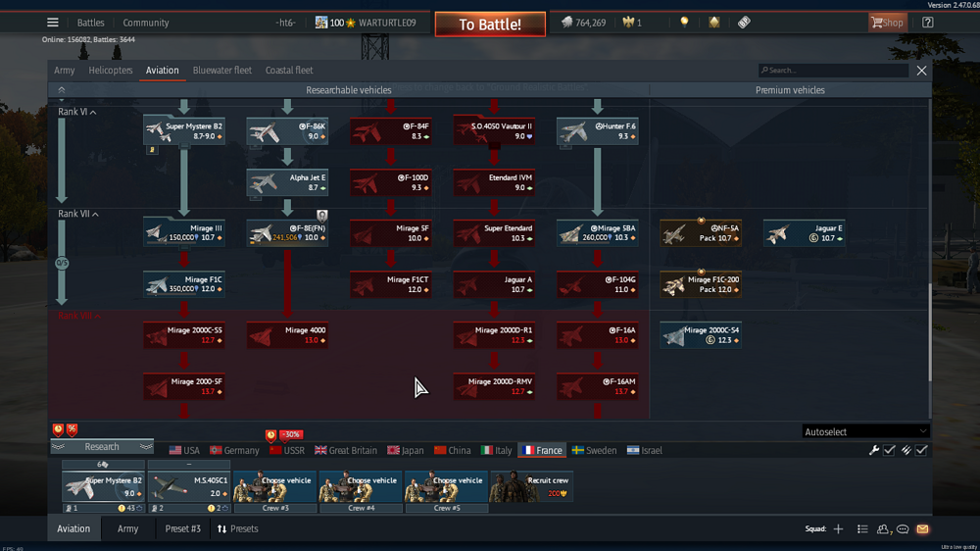The height and width of the screenshot is (551, 980).
Task: Switch to the Helicopters tab
Action: [x=111, y=70]
